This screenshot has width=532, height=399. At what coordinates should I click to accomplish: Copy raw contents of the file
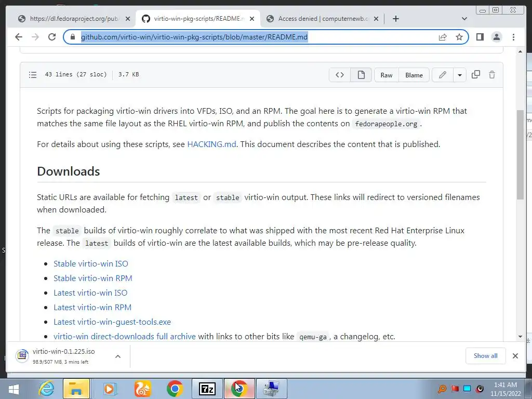(x=476, y=74)
